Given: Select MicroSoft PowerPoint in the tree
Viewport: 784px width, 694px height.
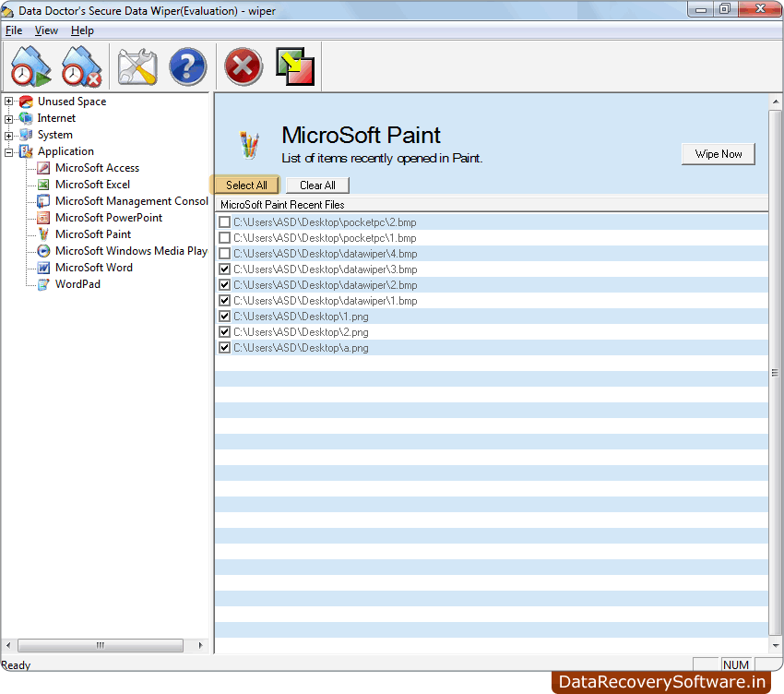Looking at the screenshot, I should (x=109, y=218).
